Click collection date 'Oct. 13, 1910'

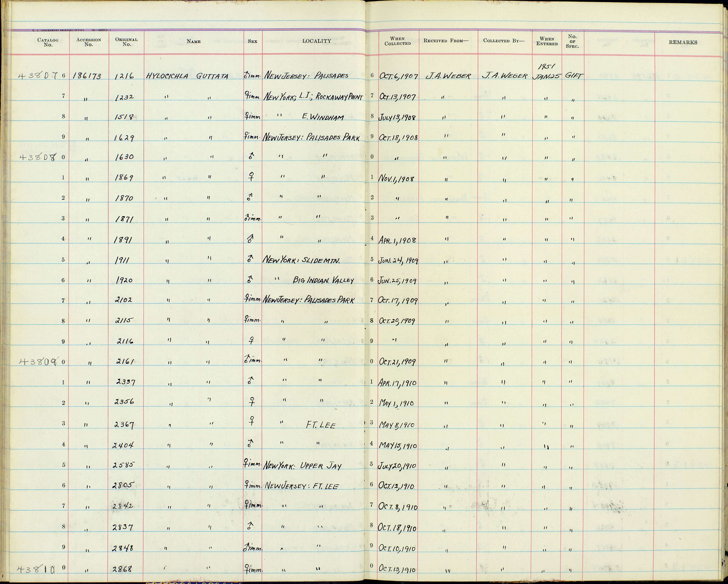tap(397, 569)
